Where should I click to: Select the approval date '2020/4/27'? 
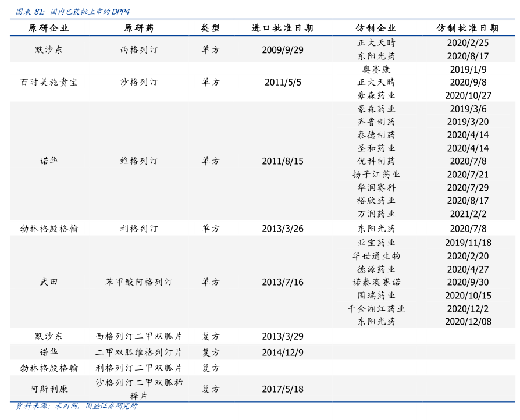468,269
